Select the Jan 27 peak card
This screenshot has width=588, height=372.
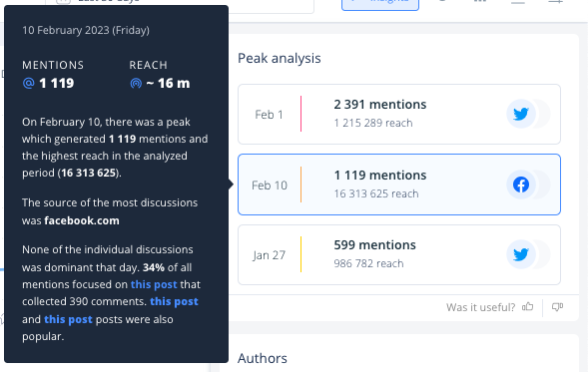pyautogui.click(x=399, y=254)
